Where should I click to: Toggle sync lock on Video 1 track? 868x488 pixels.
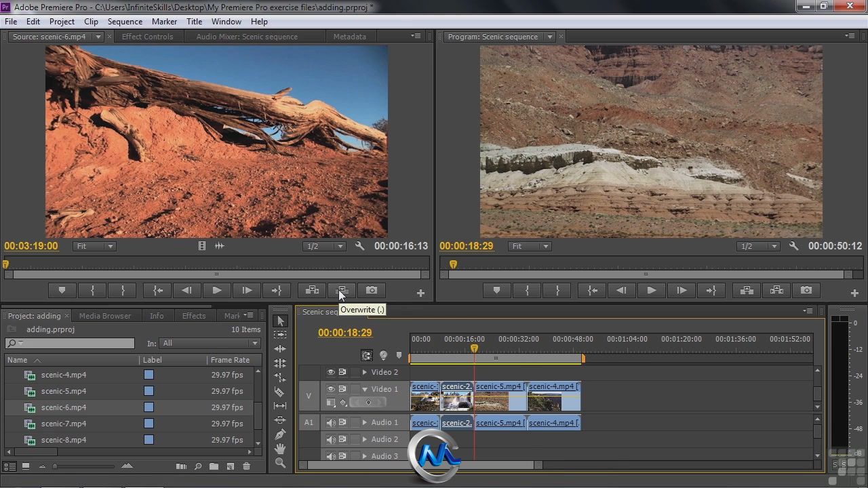point(342,389)
